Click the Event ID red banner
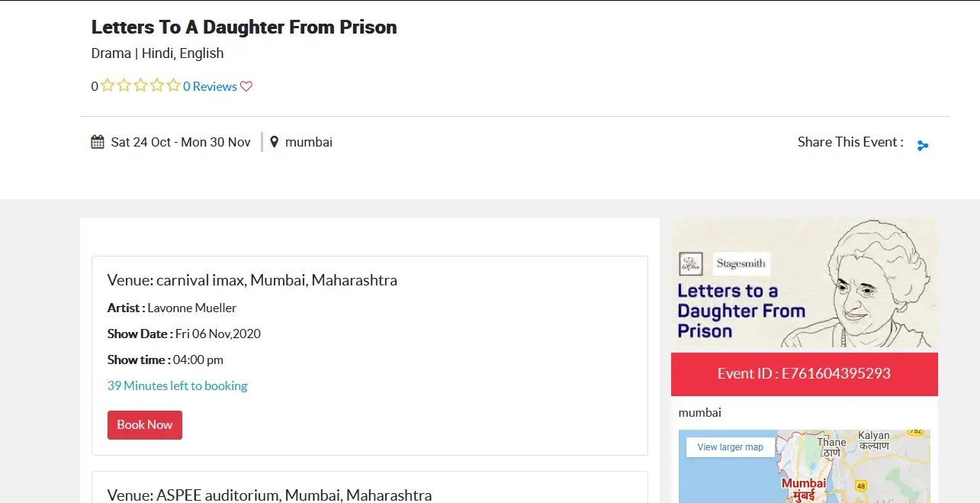This screenshot has height=503, width=980. click(x=805, y=374)
